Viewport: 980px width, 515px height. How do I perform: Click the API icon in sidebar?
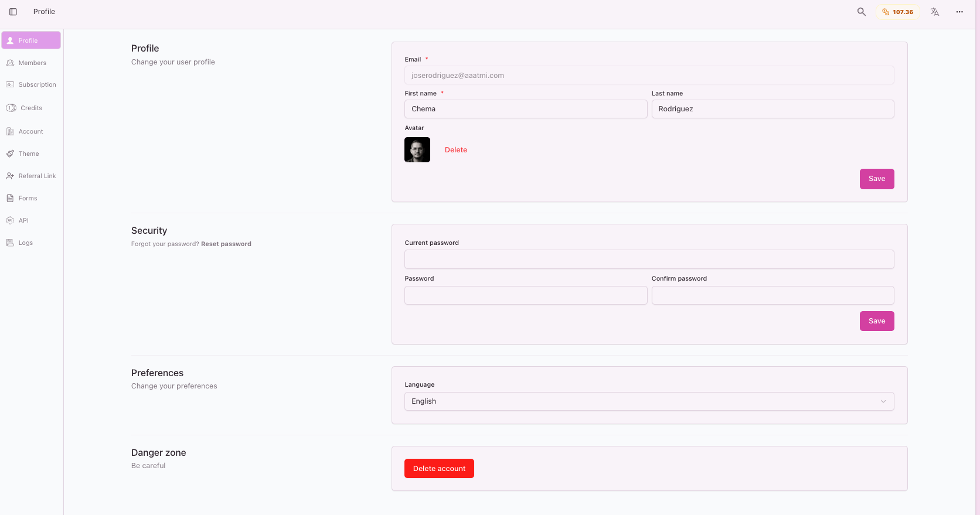click(x=10, y=220)
